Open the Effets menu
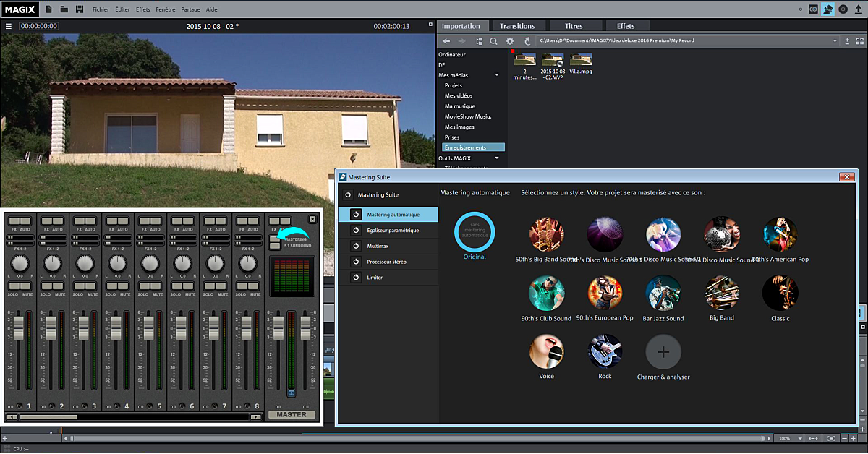 coord(143,10)
